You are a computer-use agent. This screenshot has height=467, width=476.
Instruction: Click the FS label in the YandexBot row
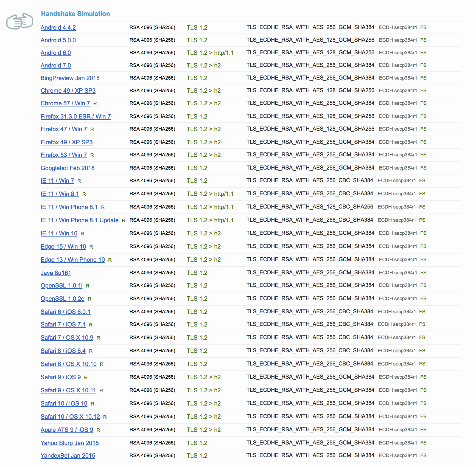423,455
